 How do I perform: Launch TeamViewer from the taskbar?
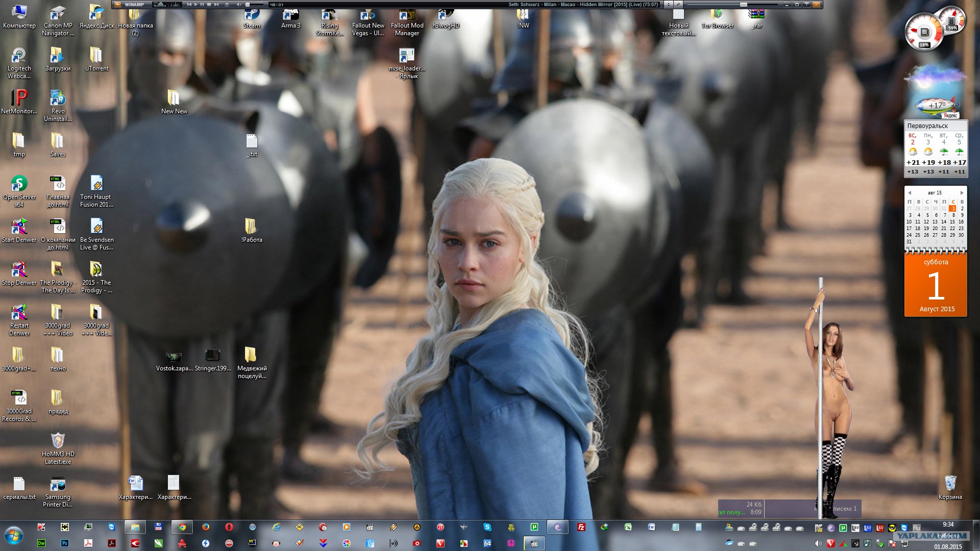tap(112, 527)
